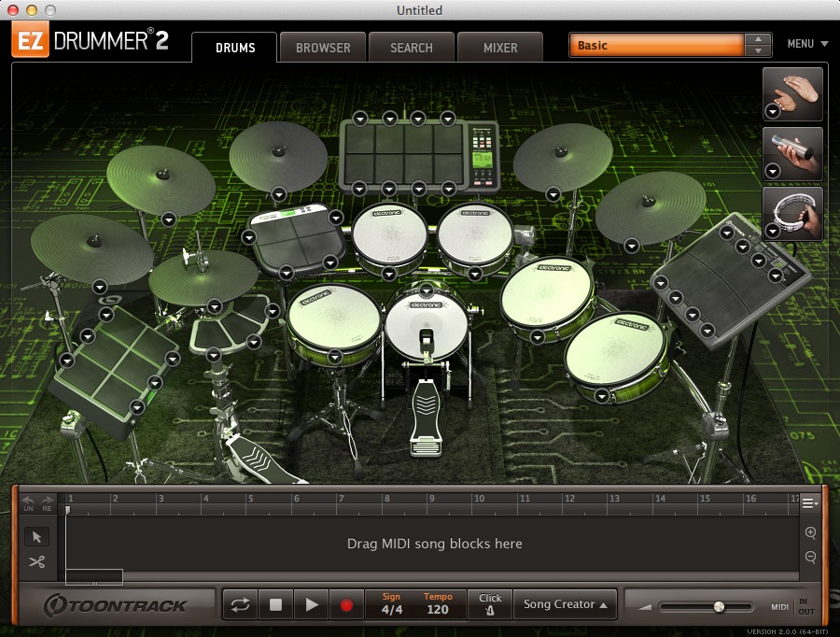Hit the right rack tom pad

coord(475,234)
